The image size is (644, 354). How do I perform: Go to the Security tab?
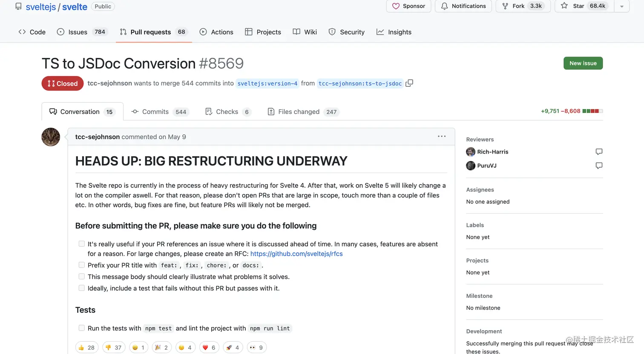347,32
